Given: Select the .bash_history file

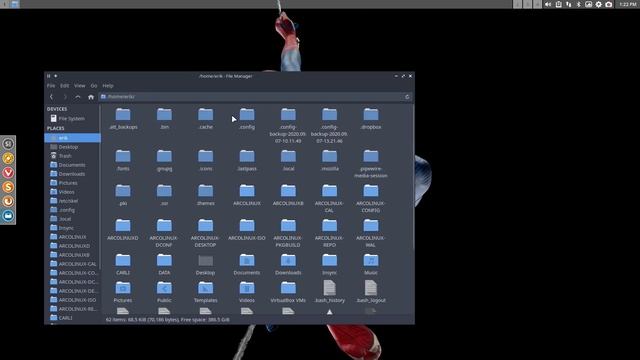Looking at the screenshot, I should (x=329, y=288).
